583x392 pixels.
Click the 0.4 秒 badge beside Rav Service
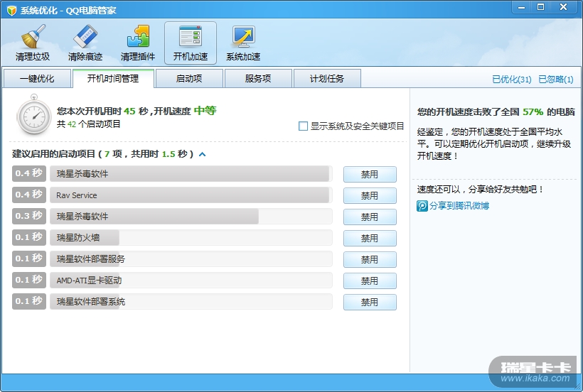[x=29, y=195]
